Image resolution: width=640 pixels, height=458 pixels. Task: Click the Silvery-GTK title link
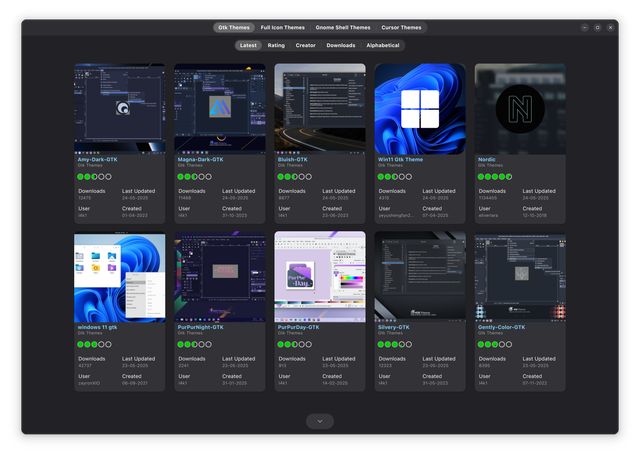point(393,327)
